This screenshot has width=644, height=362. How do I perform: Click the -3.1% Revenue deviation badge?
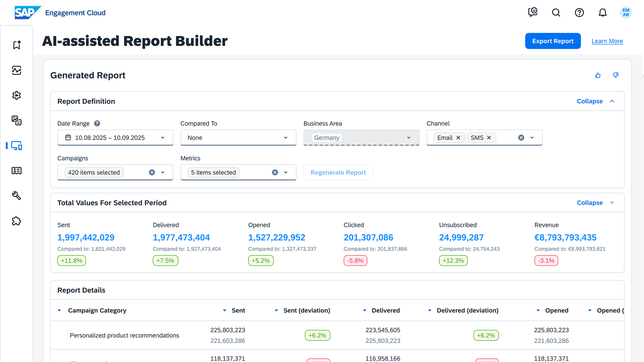coord(546,260)
